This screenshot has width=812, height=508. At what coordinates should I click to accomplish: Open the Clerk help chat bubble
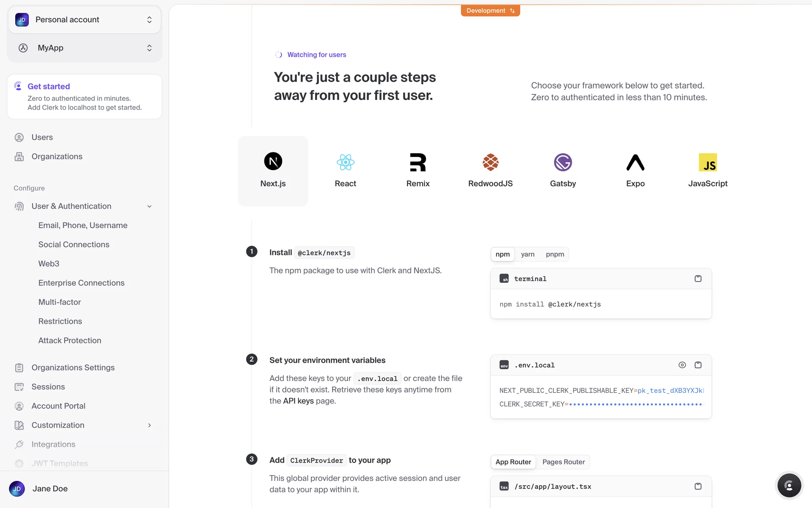789,485
